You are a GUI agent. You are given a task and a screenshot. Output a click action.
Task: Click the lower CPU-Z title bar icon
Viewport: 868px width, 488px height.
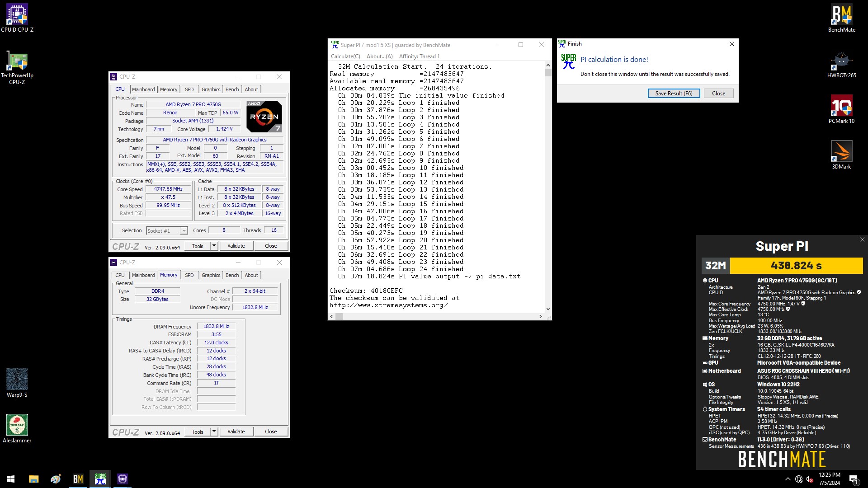[113, 263]
